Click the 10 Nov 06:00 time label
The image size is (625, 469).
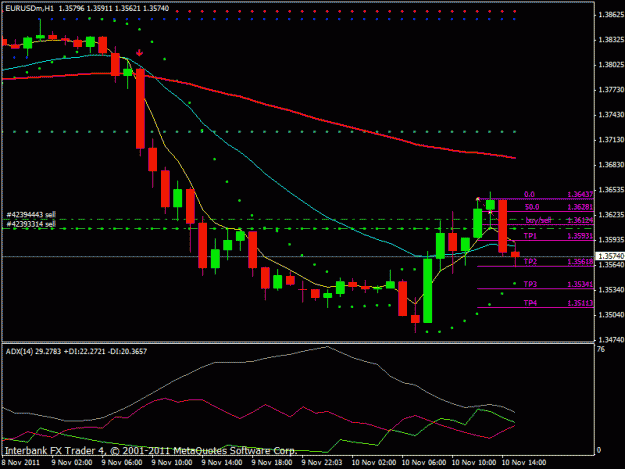tap(424, 462)
